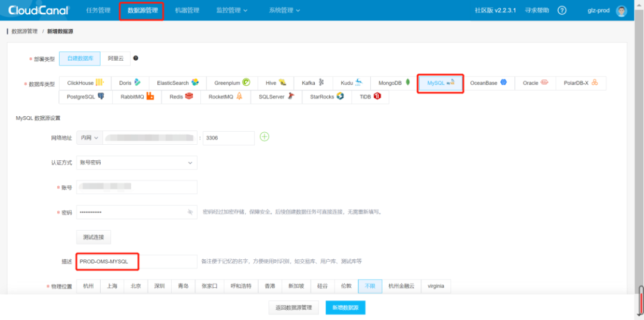This screenshot has width=644, height=320.
Task: Select Hive database type
Action: click(275, 83)
